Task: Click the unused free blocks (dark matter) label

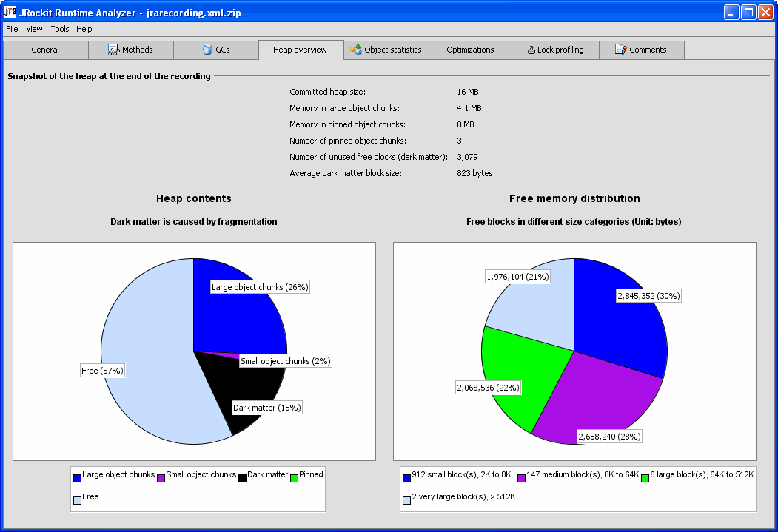Action: tap(369, 157)
